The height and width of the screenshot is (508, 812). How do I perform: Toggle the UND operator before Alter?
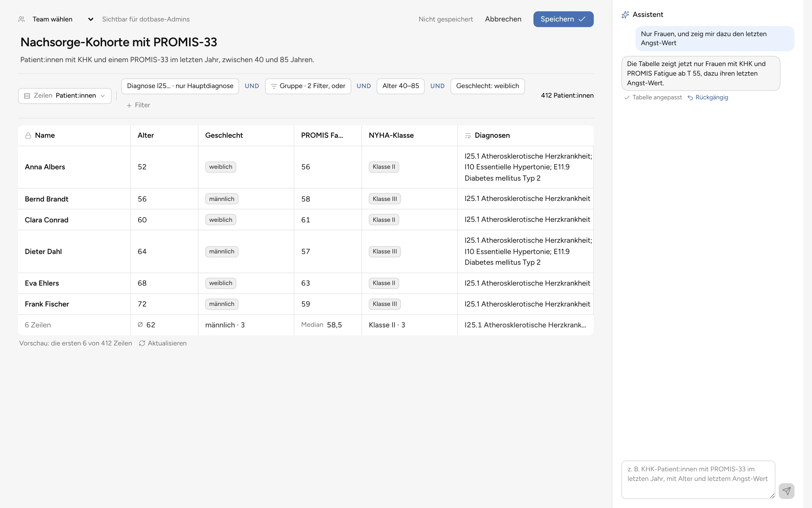[364, 86]
